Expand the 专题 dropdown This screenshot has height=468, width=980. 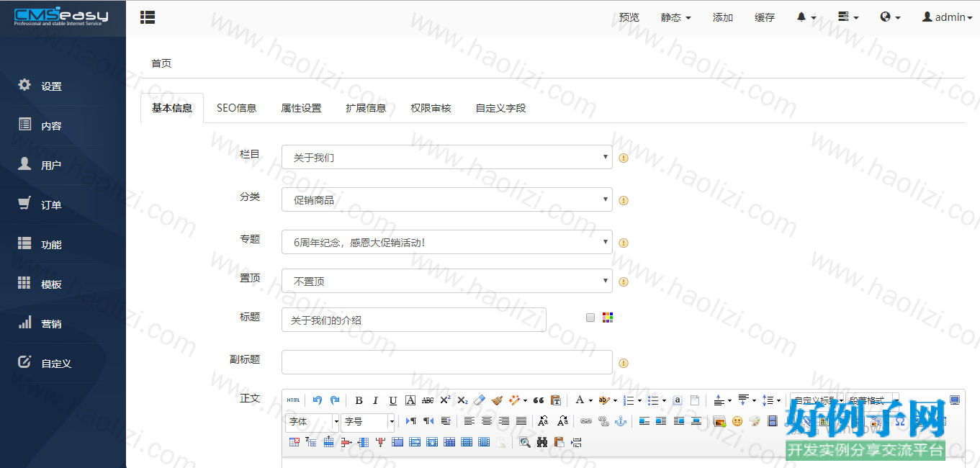point(447,242)
